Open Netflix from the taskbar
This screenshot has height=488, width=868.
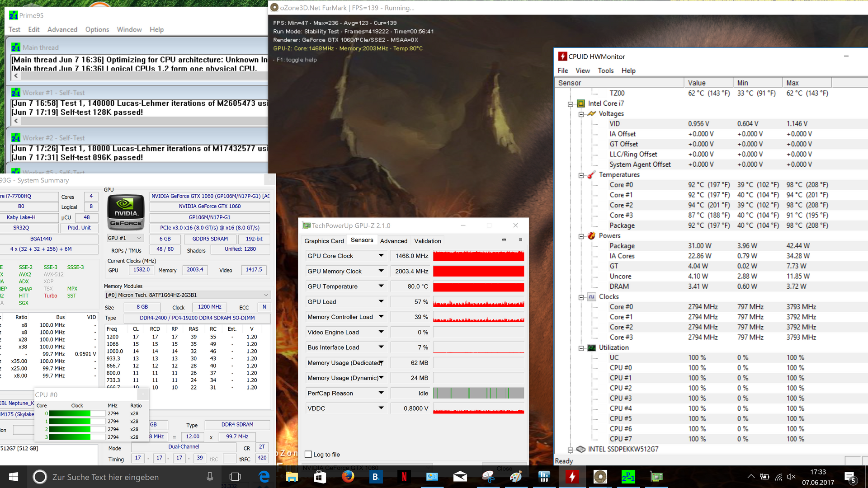coord(404,477)
